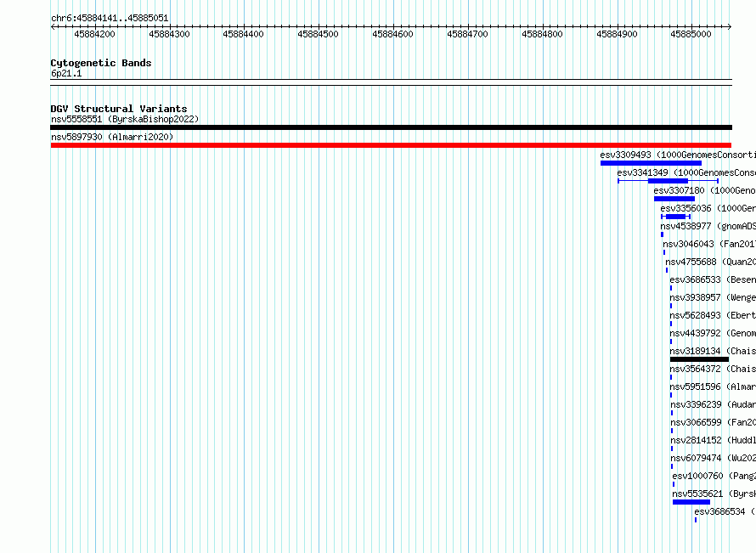Open the nsv3046043 variant label
The width and height of the screenshot is (756, 553).
click(709, 244)
